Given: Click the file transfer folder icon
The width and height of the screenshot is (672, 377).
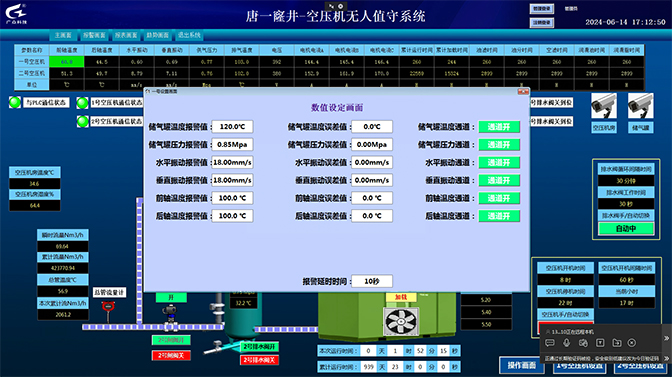Looking at the screenshot, I should pyautogui.click(x=616, y=343).
